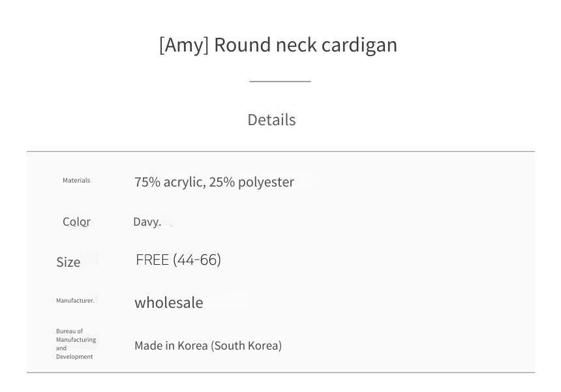The height and width of the screenshot is (392, 561).
Task: Click the 75% acrylic portion of materials
Action: tap(170, 182)
